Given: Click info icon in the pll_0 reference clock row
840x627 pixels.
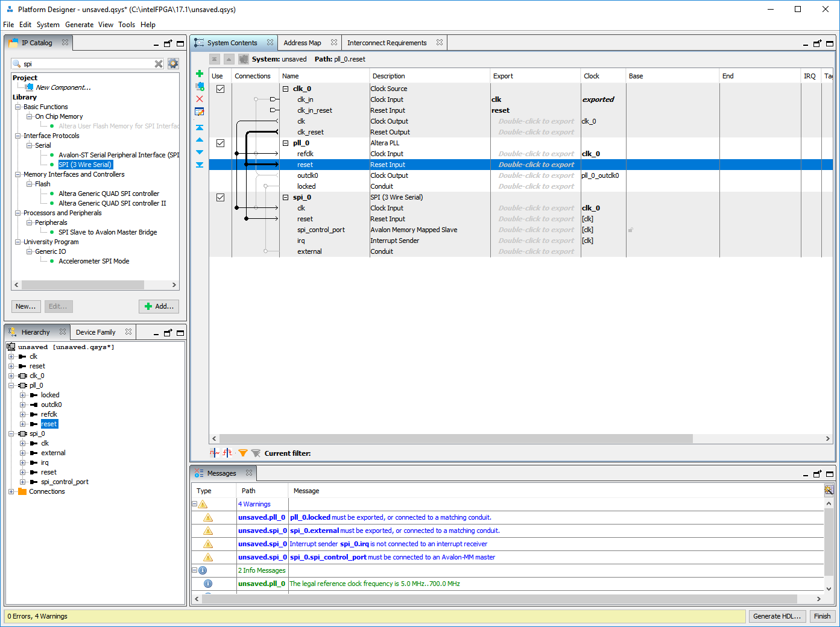Looking at the screenshot, I should pos(208,584).
